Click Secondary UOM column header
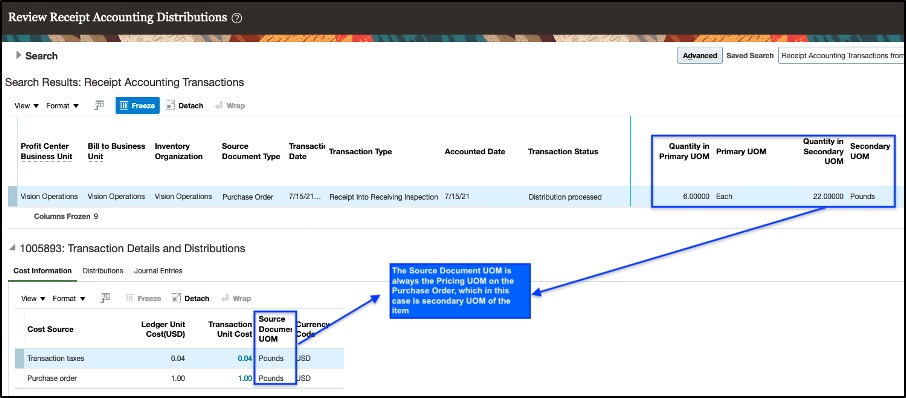The width and height of the screenshot is (906, 398). click(x=870, y=151)
